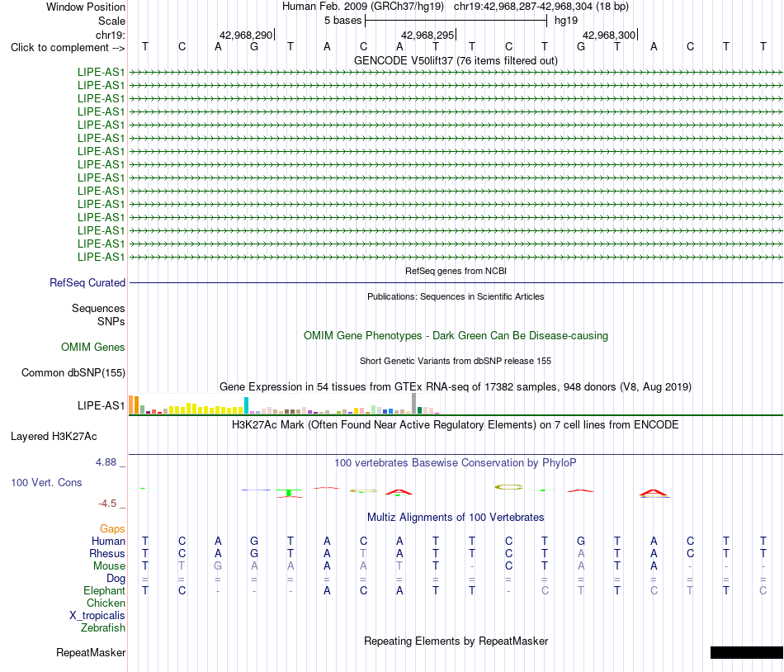Screen dimensions: 784x672
Task: Select the X_tropicalis species row label
Action: click(x=97, y=616)
